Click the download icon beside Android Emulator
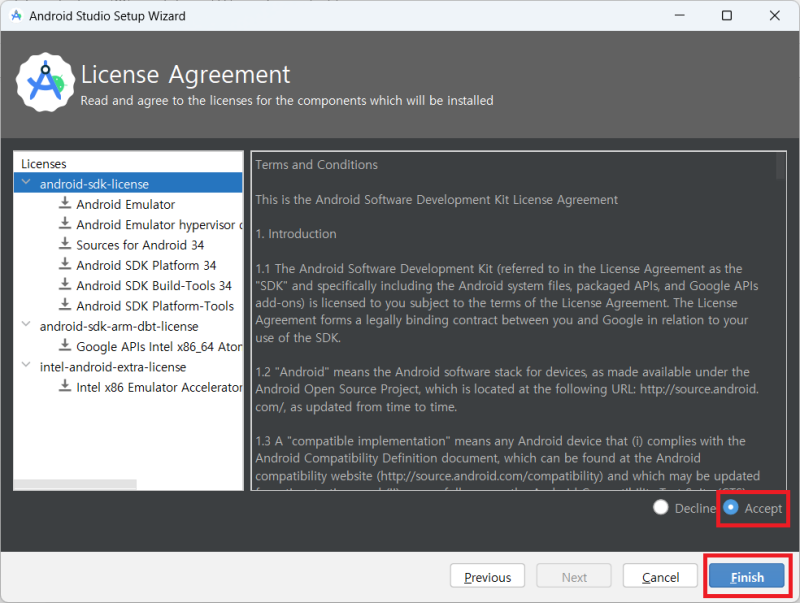Viewport: 800px width, 603px height. click(x=64, y=204)
